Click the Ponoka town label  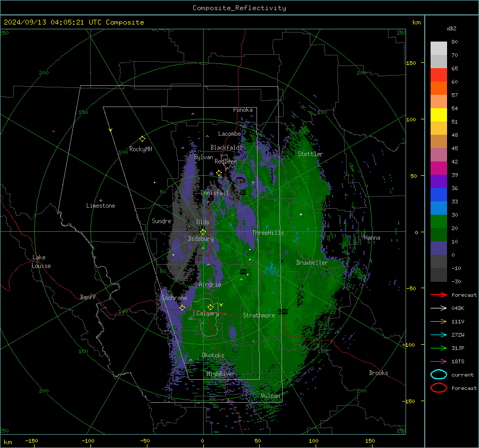243,110
